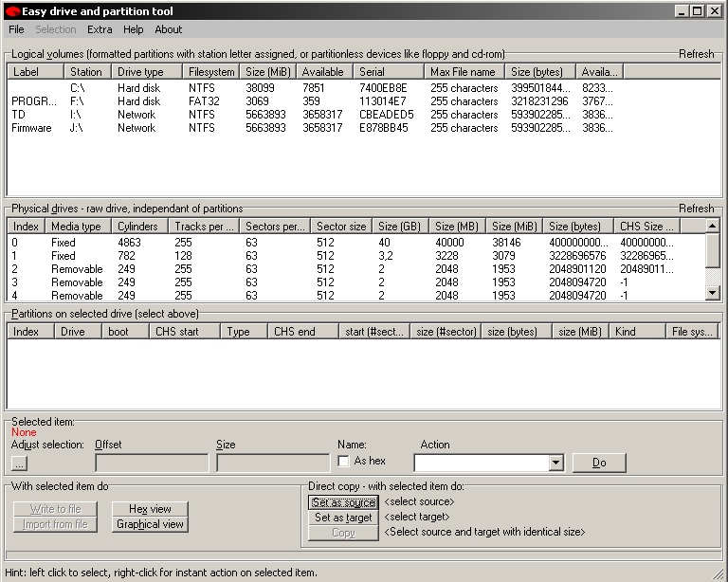The width and height of the screenshot is (728, 582).
Task: Click the Set as source button
Action: coord(343,502)
